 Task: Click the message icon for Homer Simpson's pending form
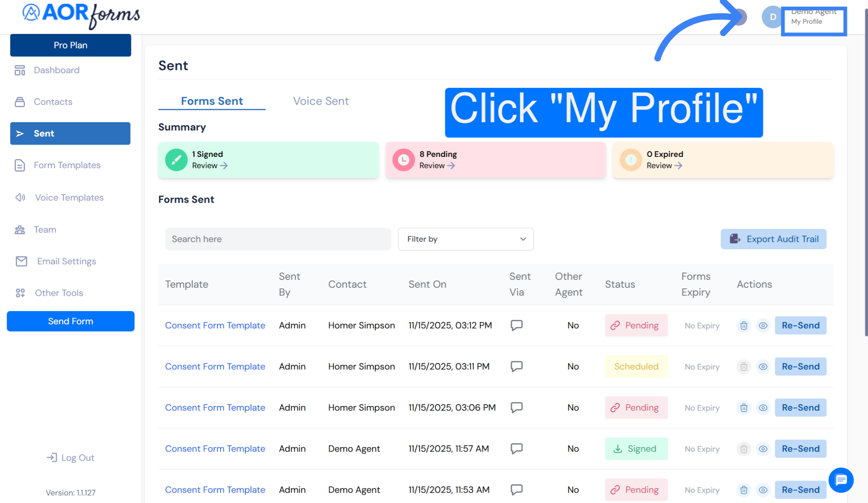pos(517,325)
